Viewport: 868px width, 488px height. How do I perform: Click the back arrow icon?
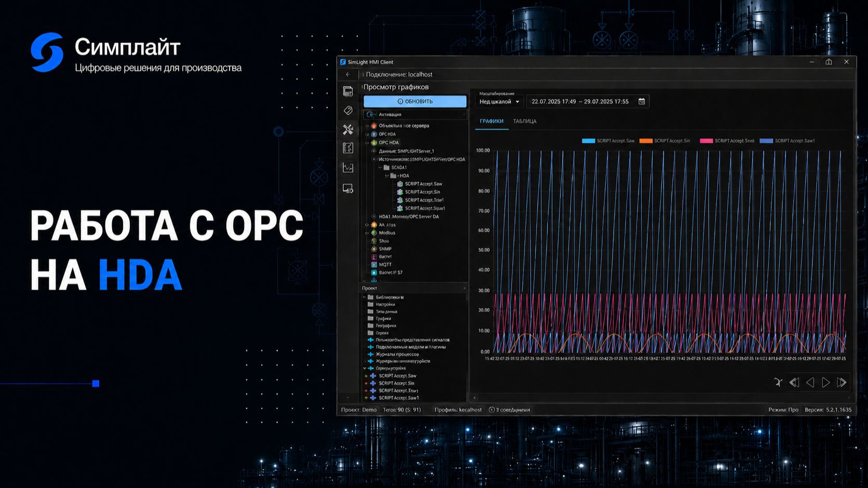[348, 74]
